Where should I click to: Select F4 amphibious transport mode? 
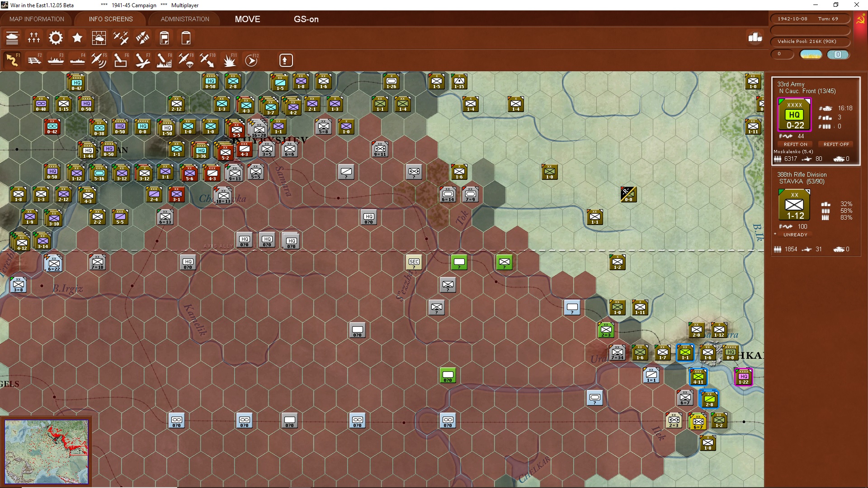click(77, 60)
